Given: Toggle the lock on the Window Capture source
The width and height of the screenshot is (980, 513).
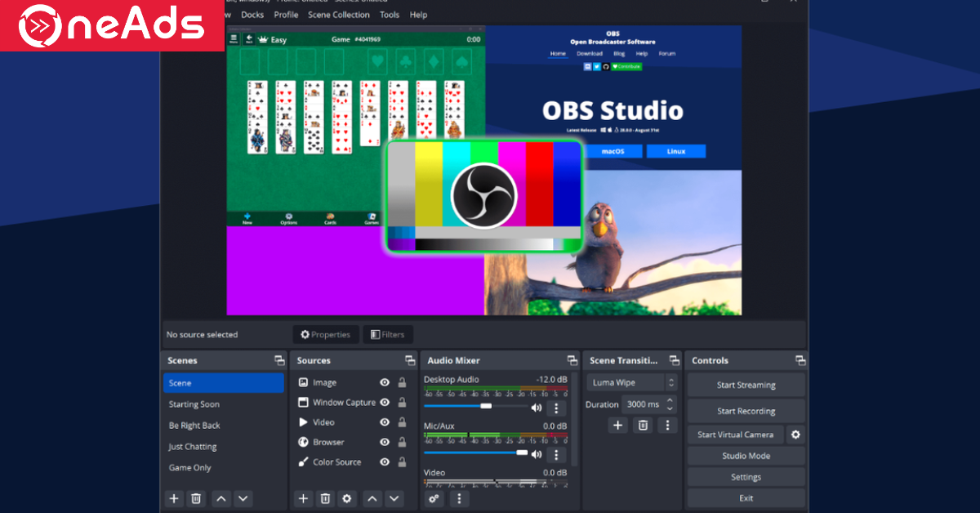Looking at the screenshot, I should [402, 402].
